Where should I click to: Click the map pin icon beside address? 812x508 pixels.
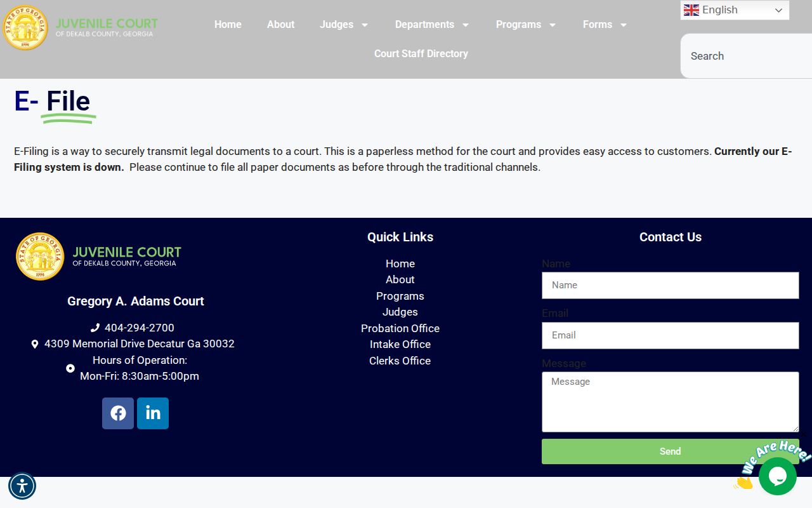pos(35,344)
